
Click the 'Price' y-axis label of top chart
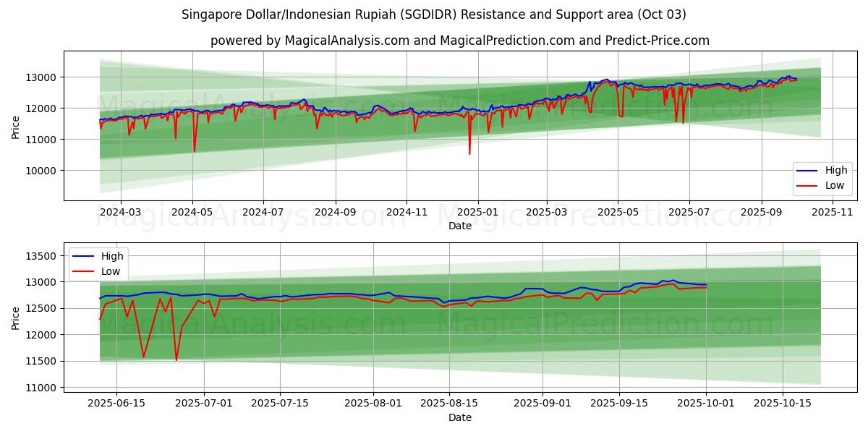[x=16, y=126]
